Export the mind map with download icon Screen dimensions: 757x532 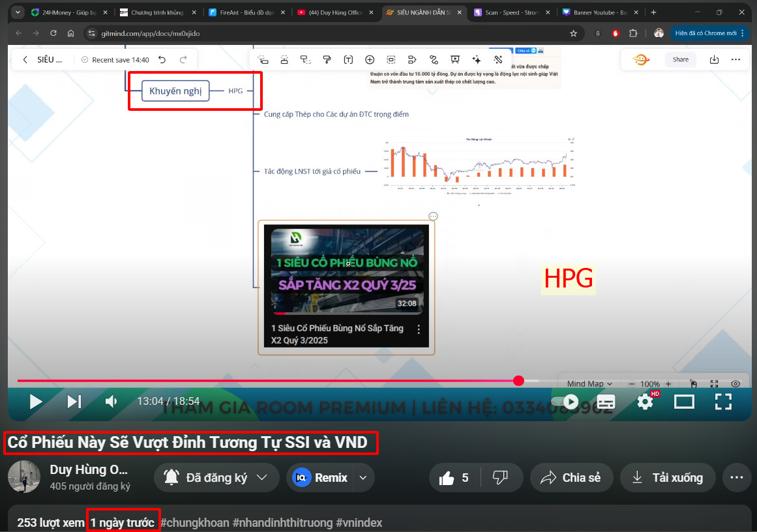pyautogui.click(x=714, y=60)
